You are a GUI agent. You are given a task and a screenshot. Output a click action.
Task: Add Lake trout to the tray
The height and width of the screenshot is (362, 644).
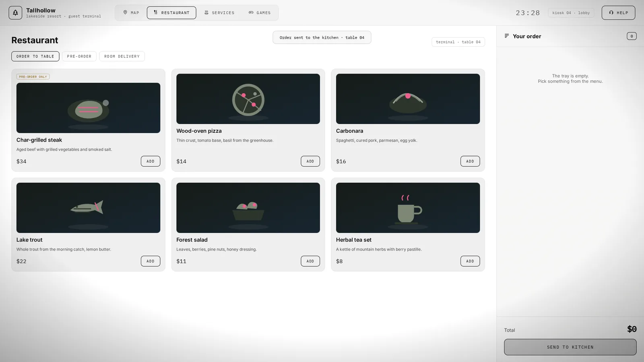coord(151,261)
